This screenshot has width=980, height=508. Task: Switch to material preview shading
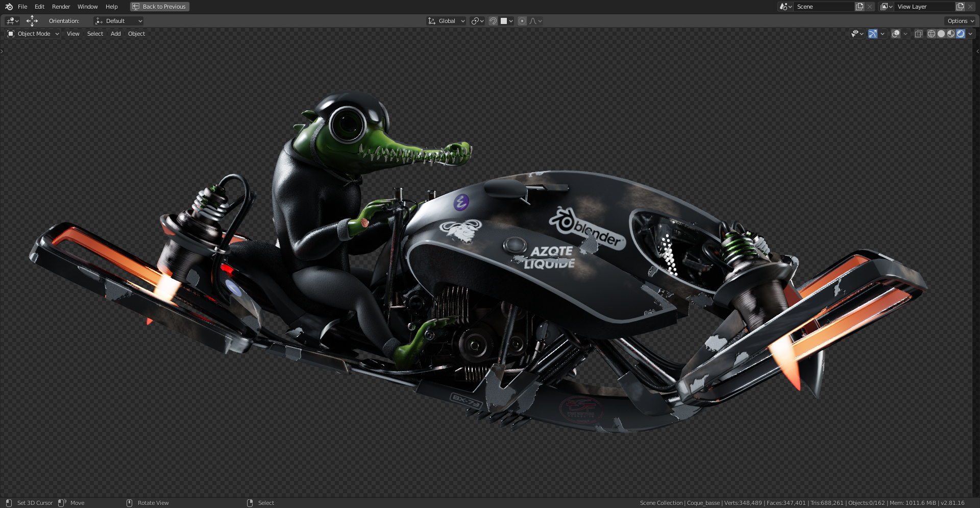click(x=951, y=34)
